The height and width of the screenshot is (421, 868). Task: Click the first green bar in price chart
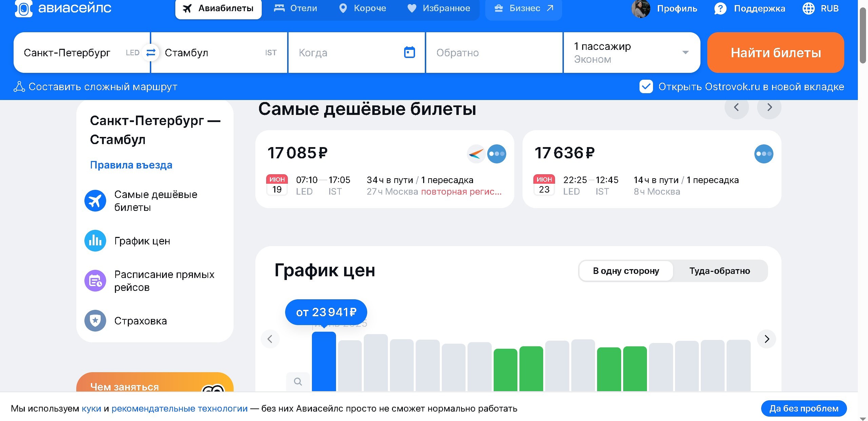point(505,369)
